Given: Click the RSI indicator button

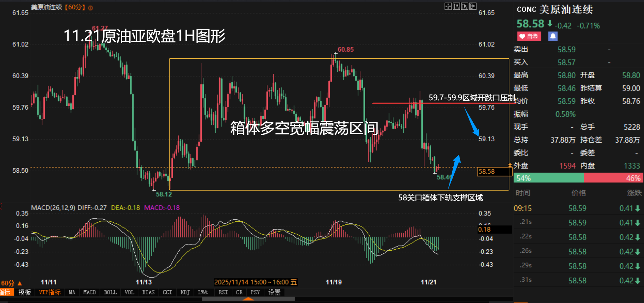Looking at the screenshot, I should tap(223, 292).
